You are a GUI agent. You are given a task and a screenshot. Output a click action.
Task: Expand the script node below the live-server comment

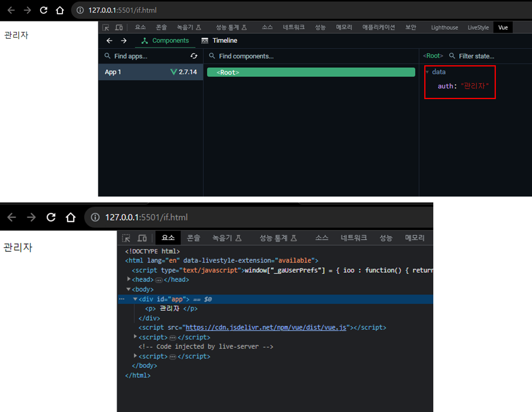pyautogui.click(x=135, y=356)
